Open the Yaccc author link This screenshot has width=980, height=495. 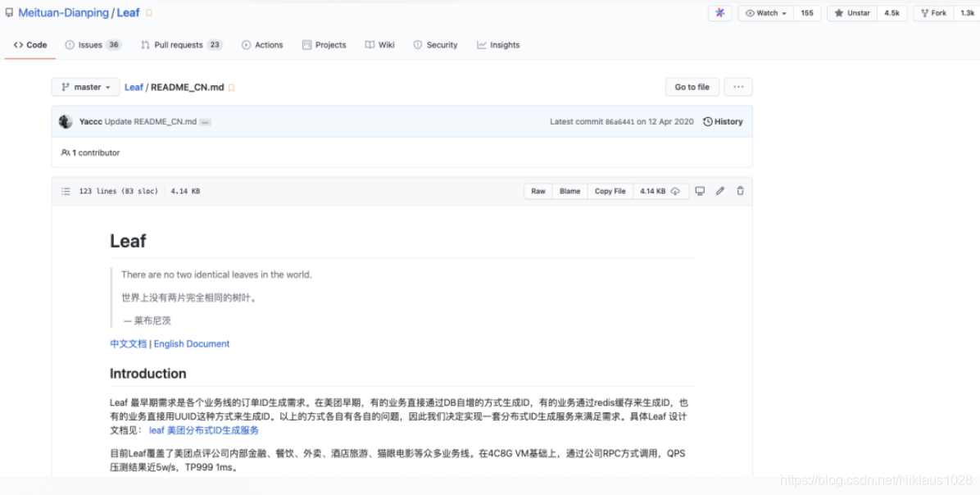point(91,122)
